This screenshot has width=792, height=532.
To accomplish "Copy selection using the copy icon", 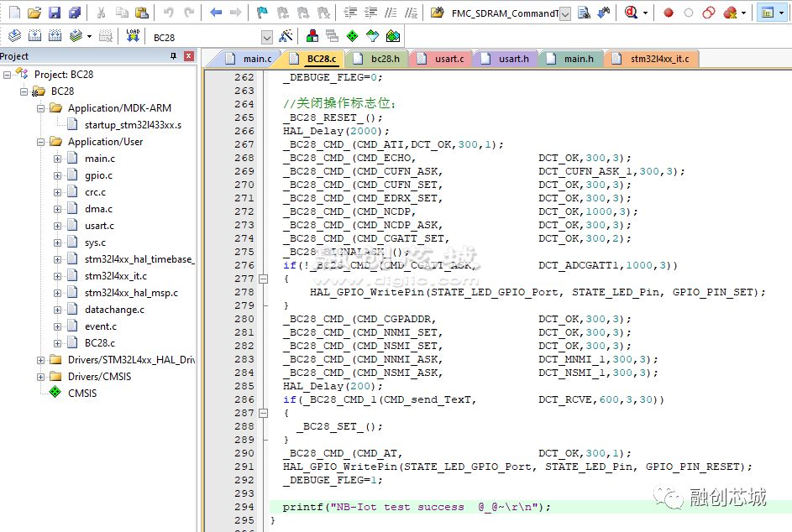I will click(x=122, y=12).
